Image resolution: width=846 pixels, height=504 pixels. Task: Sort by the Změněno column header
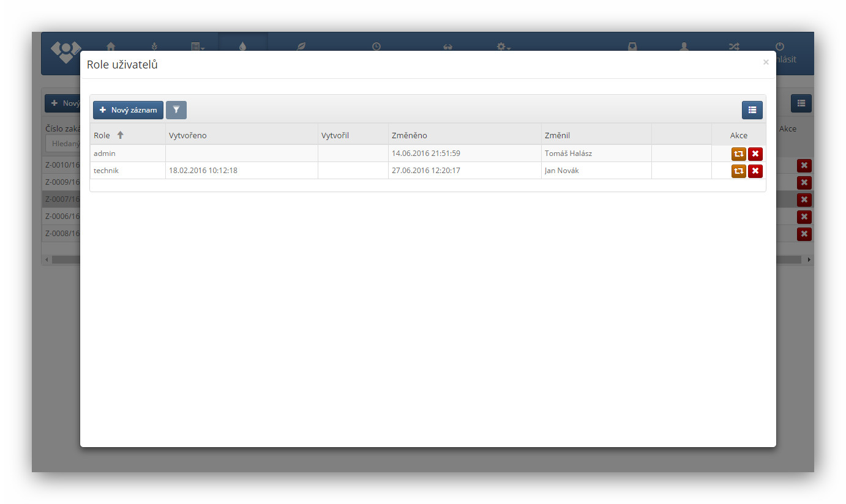click(x=410, y=135)
